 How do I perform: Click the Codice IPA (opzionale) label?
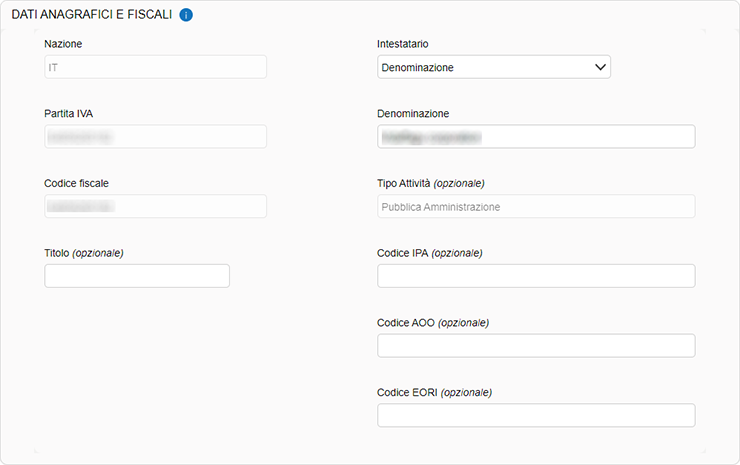(x=429, y=253)
